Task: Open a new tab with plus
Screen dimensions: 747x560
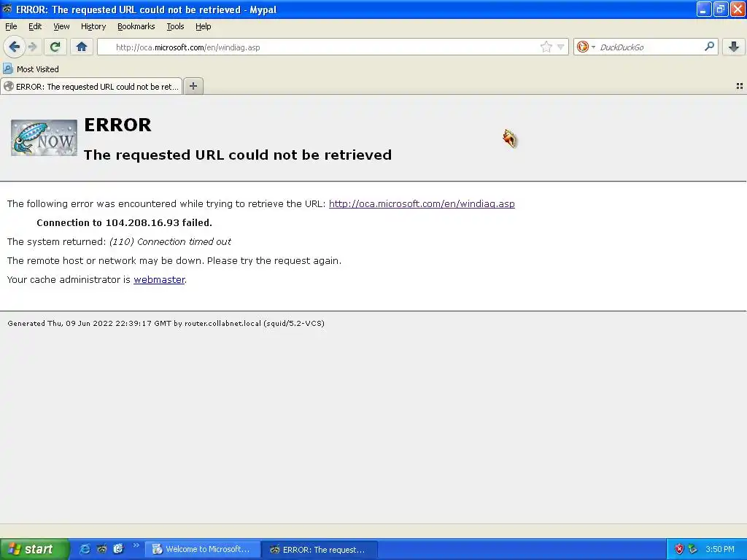Action: pos(193,86)
